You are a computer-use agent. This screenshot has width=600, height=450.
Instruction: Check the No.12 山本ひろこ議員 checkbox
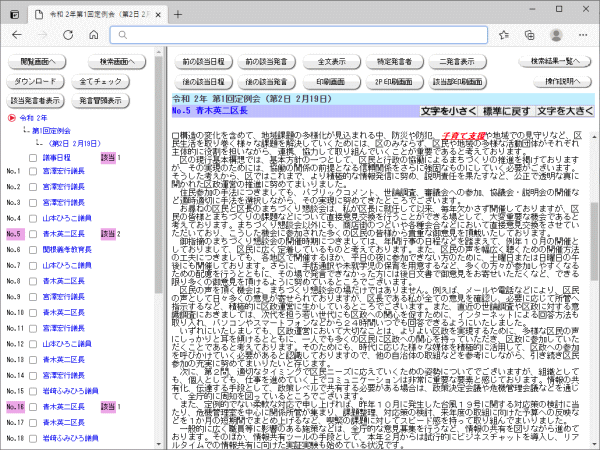tap(33, 344)
